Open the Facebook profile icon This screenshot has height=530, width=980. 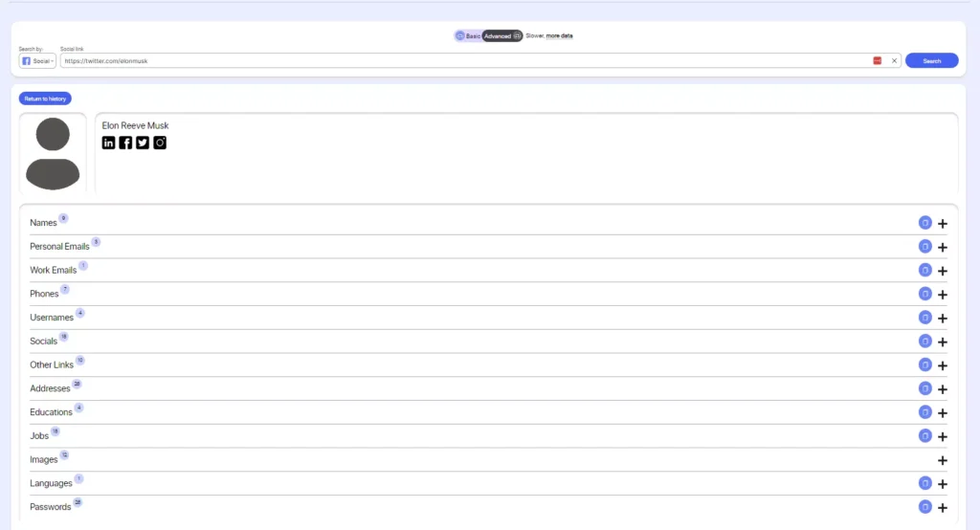tap(125, 143)
